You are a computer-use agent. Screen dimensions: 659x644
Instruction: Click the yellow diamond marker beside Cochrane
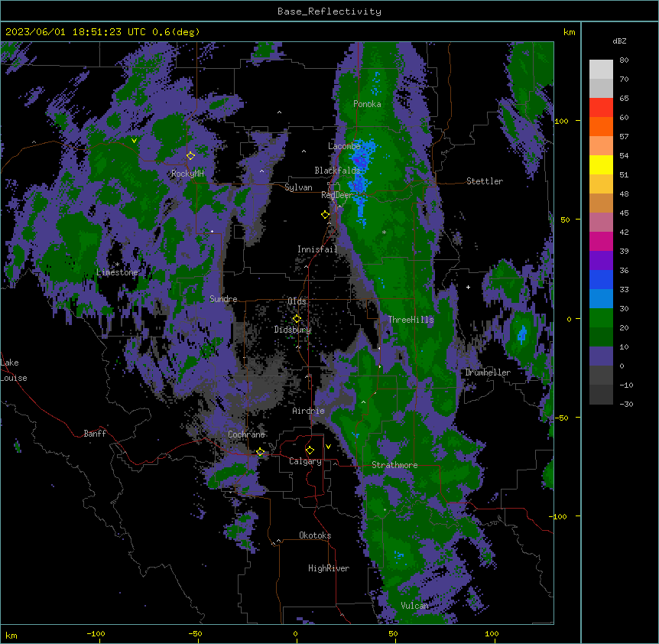click(x=261, y=452)
